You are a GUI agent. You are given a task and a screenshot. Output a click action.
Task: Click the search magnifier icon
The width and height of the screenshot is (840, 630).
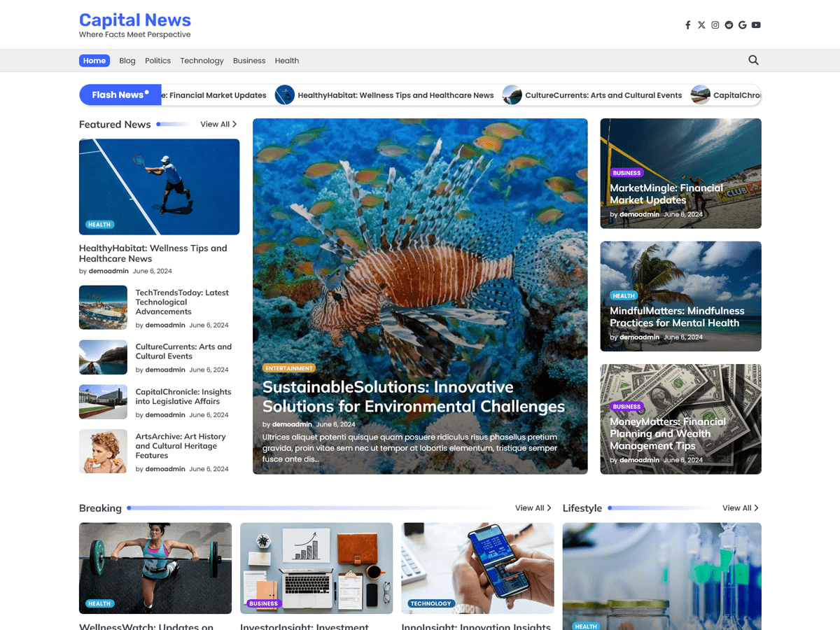[753, 60]
